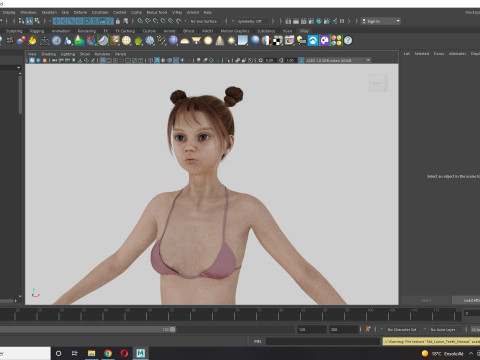Open the viewport Lighting menu

[x=68, y=54]
